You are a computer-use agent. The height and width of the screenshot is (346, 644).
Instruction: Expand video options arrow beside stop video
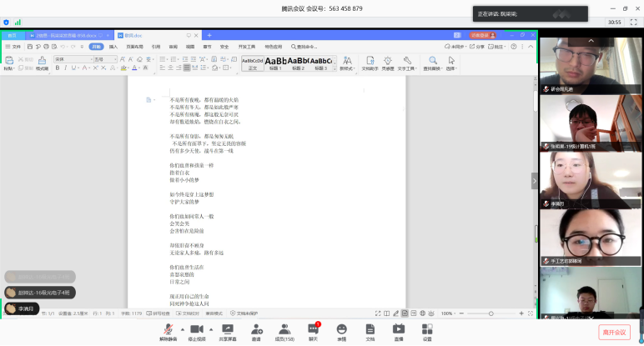[210, 327]
